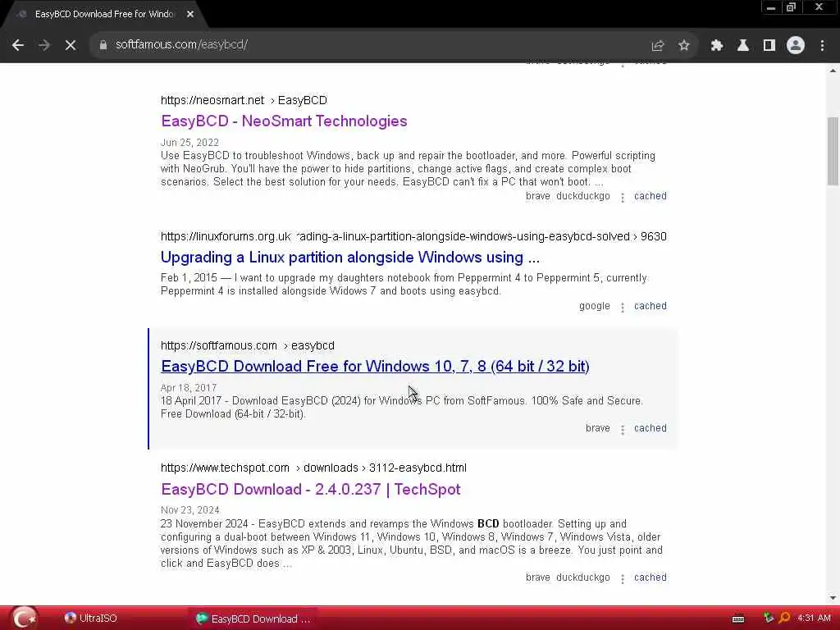Click the https://neosmart.net URL text

(x=212, y=100)
